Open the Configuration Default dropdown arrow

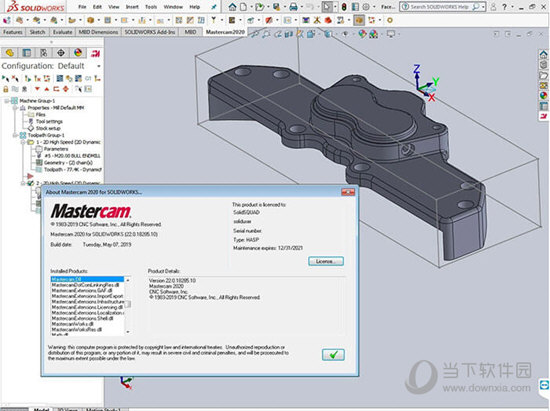pyautogui.click(x=99, y=66)
